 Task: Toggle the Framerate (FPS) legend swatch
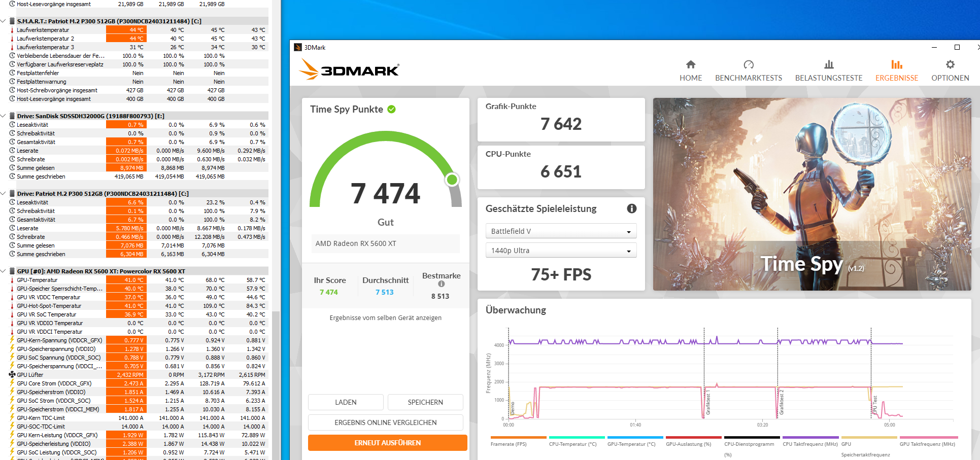click(519, 437)
